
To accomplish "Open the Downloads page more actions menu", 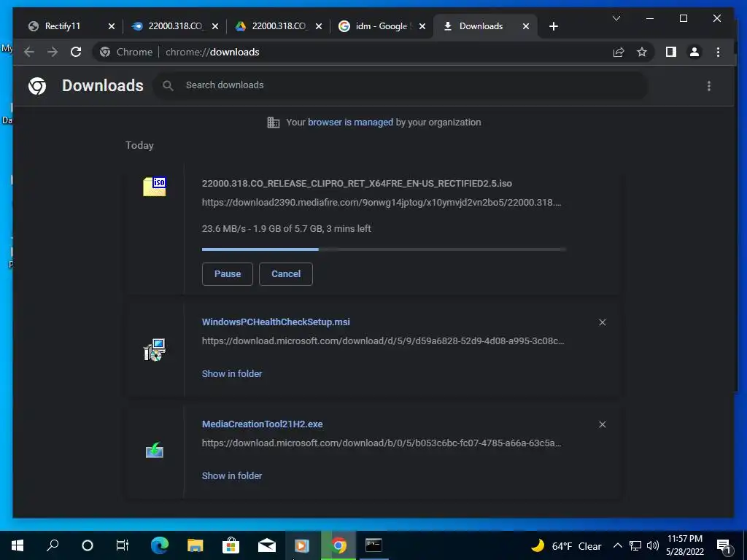I will pyautogui.click(x=709, y=86).
